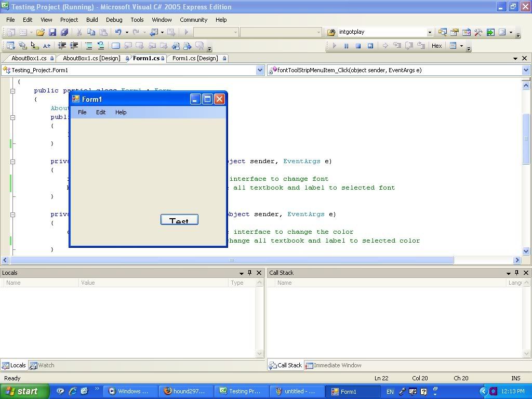Expand the intgotplay find combo box
Screen dimensions: 532x399
coord(430,32)
